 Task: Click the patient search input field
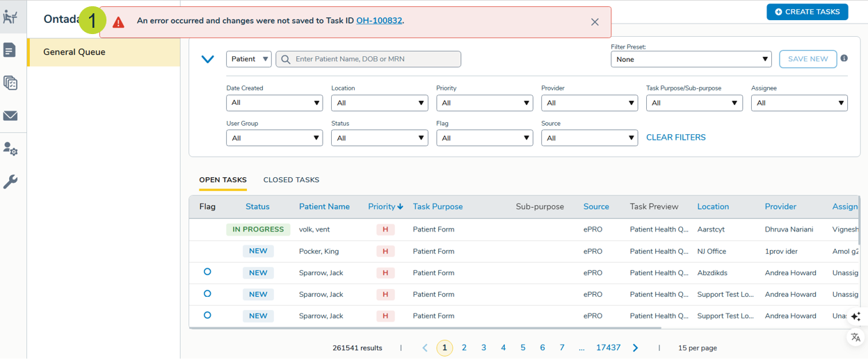click(376, 59)
